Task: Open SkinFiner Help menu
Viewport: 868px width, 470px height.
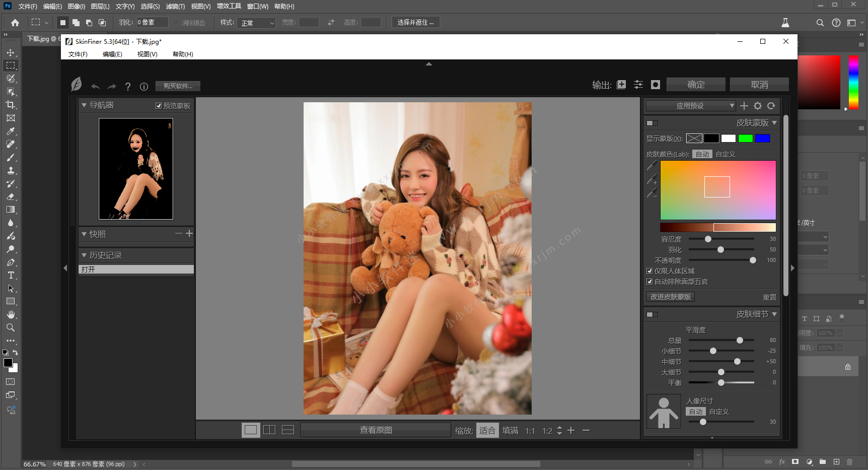Action: pos(183,54)
